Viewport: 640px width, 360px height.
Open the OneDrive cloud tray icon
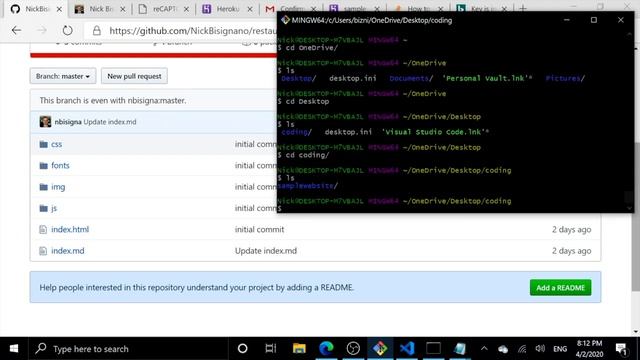503,349
